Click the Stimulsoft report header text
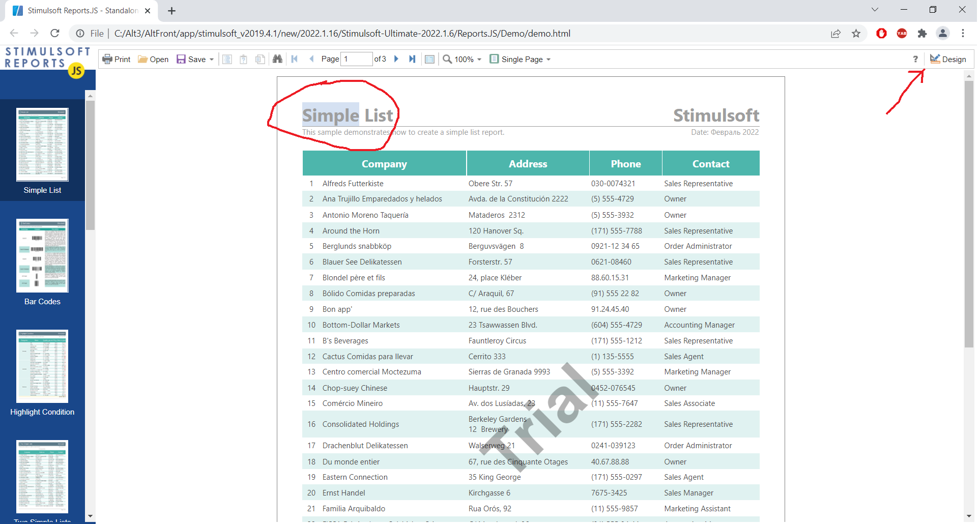The image size is (980, 524). (x=716, y=115)
